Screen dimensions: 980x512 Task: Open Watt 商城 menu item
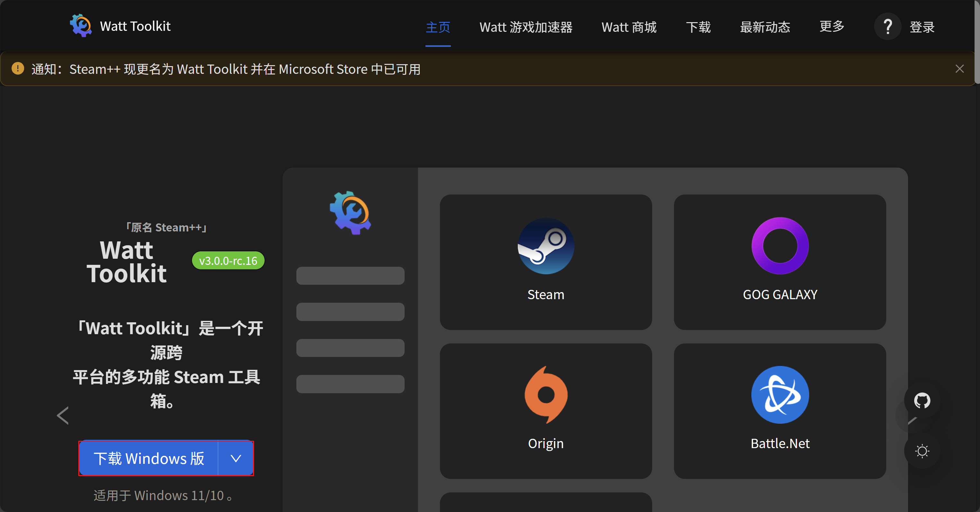[x=629, y=27]
